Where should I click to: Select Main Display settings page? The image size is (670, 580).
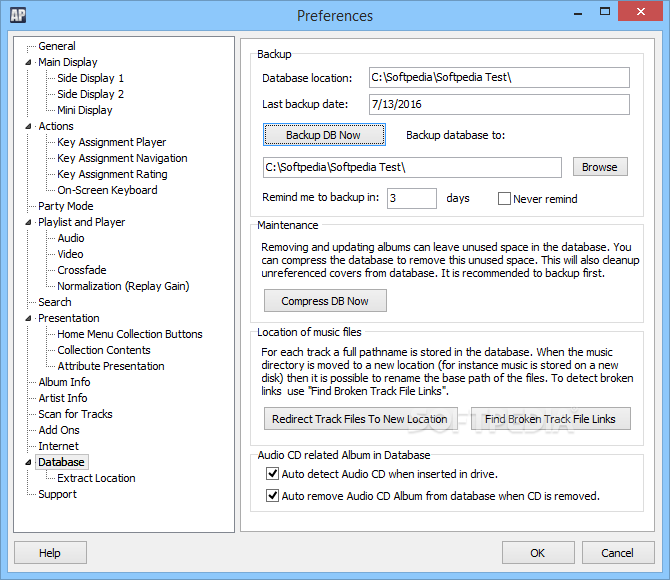tap(68, 62)
